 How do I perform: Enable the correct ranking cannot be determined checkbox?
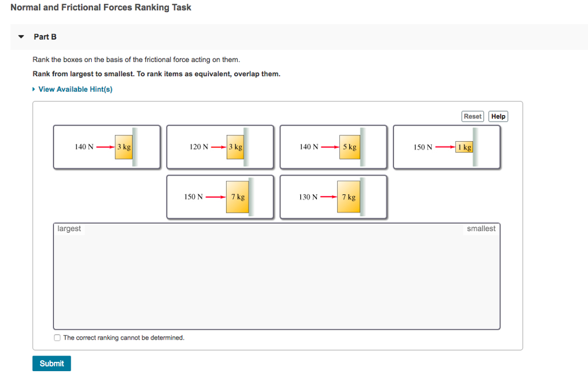(57, 337)
